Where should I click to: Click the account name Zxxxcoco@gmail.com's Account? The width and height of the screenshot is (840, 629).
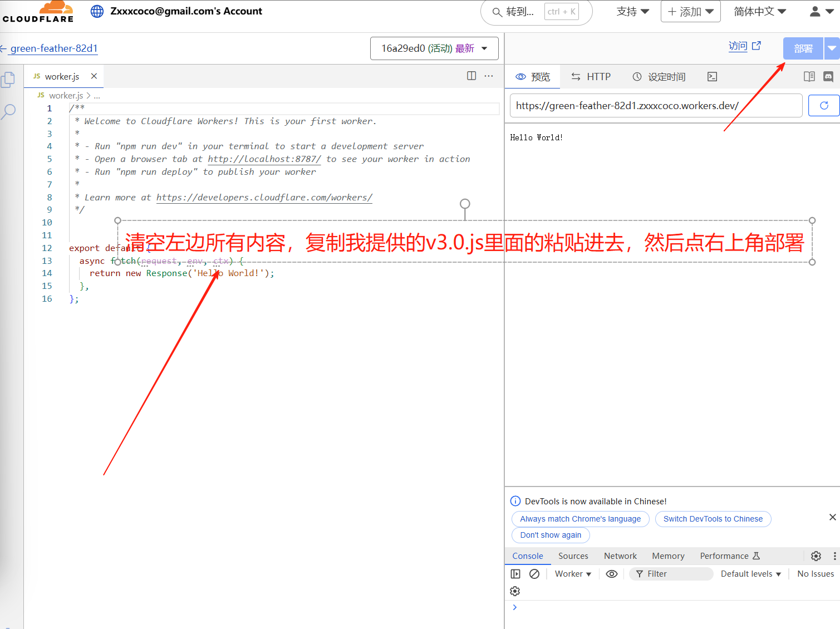186,11
